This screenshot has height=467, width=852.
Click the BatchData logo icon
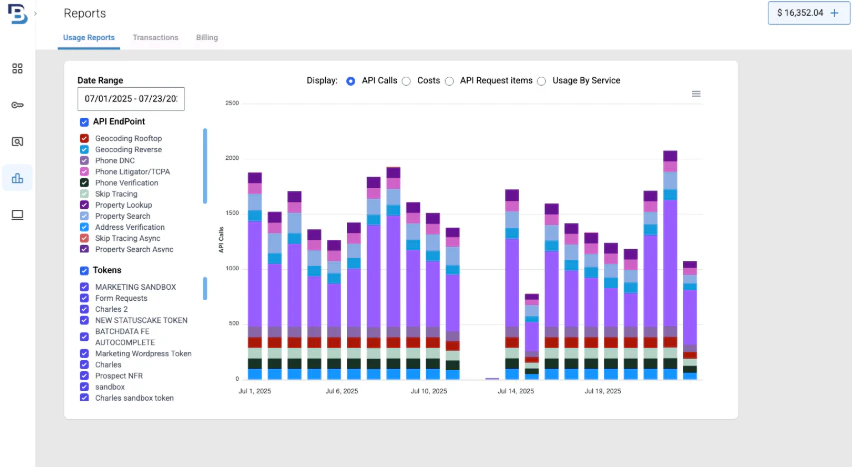point(17,14)
